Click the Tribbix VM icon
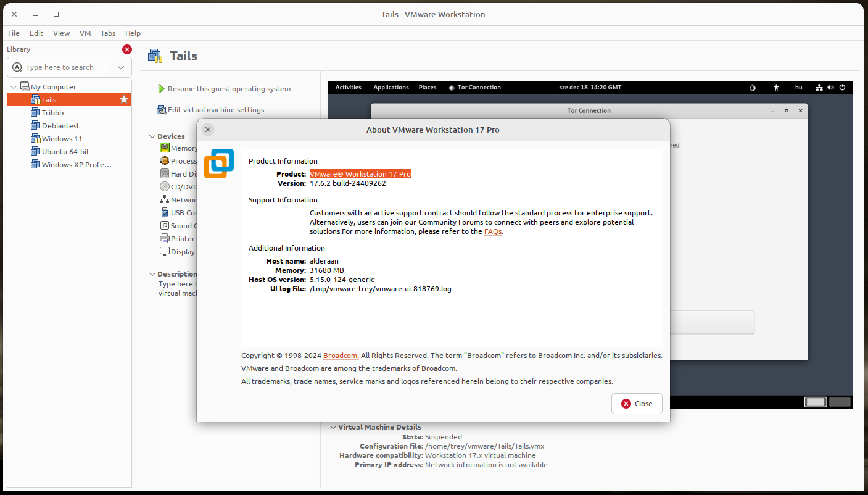 pyautogui.click(x=36, y=112)
